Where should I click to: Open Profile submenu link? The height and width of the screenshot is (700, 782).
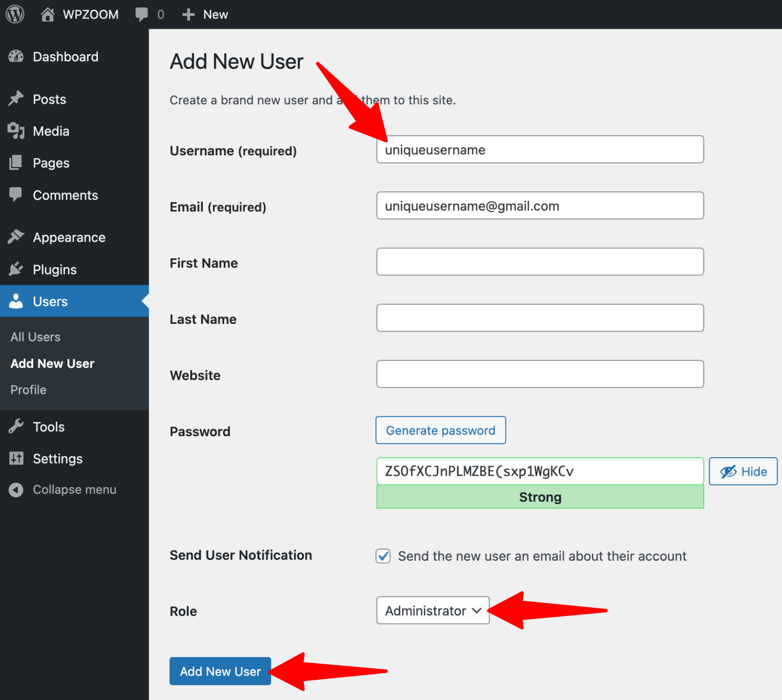pyautogui.click(x=28, y=390)
